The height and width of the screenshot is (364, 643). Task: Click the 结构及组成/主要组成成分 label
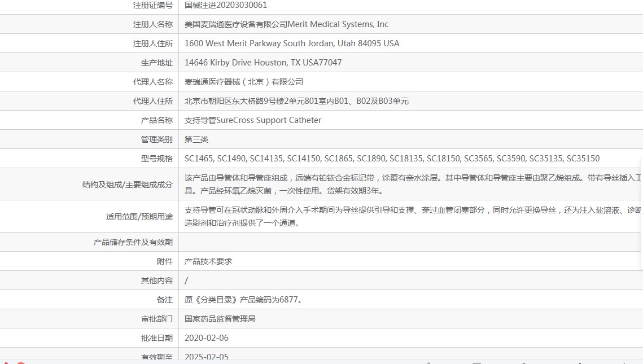pyautogui.click(x=127, y=185)
